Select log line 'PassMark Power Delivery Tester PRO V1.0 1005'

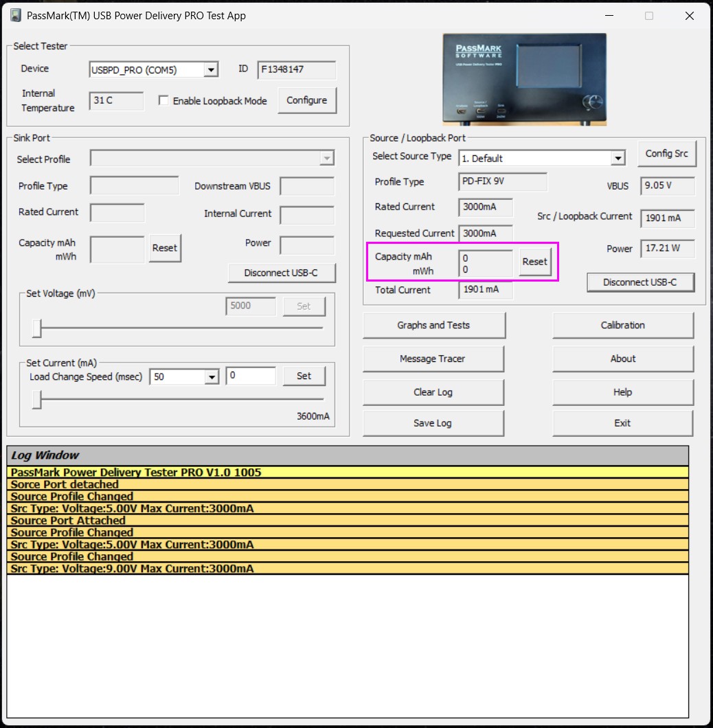click(348, 473)
